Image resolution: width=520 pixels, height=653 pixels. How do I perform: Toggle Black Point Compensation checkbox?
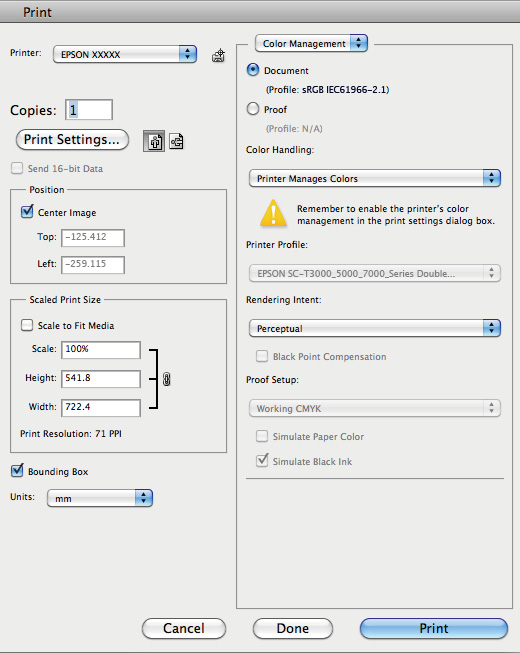[x=262, y=356]
